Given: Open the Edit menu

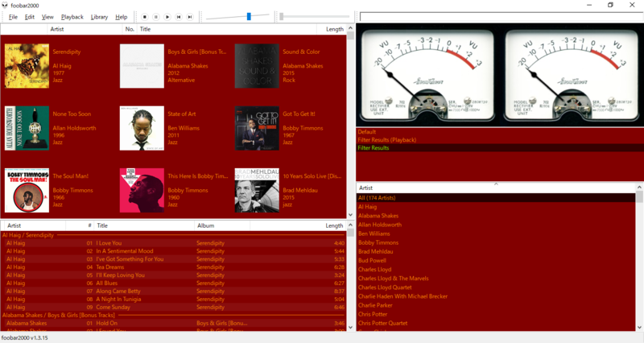Looking at the screenshot, I should 30,17.
